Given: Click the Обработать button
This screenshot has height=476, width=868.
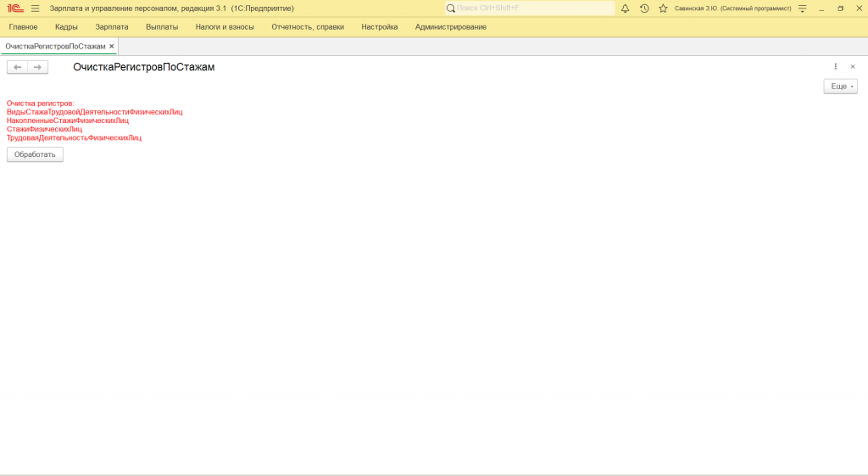Looking at the screenshot, I should point(35,154).
